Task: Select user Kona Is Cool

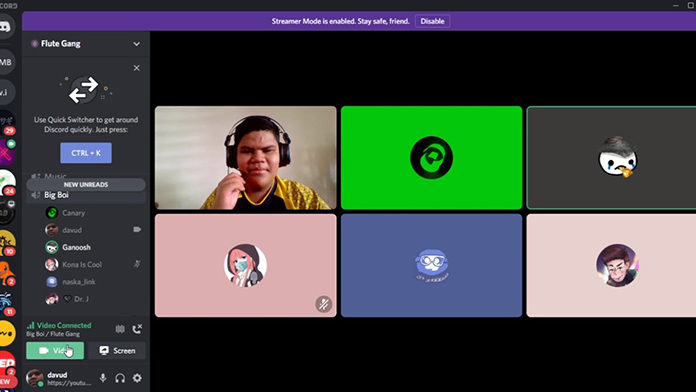Action: click(x=82, y=265)
